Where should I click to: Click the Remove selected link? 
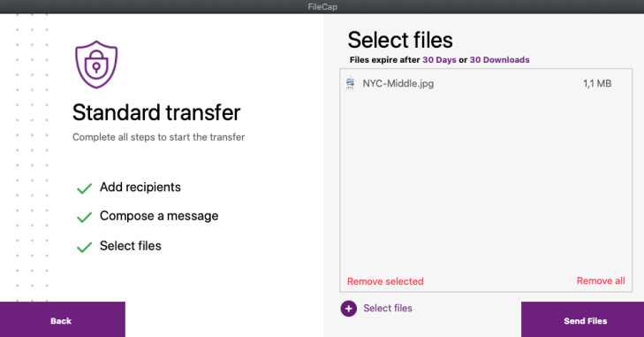pos(385,281)
